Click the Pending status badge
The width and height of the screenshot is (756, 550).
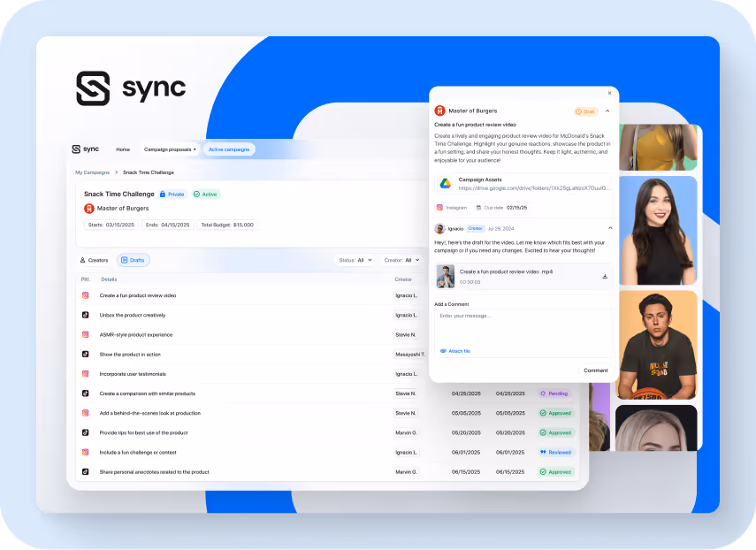point(554,393)
